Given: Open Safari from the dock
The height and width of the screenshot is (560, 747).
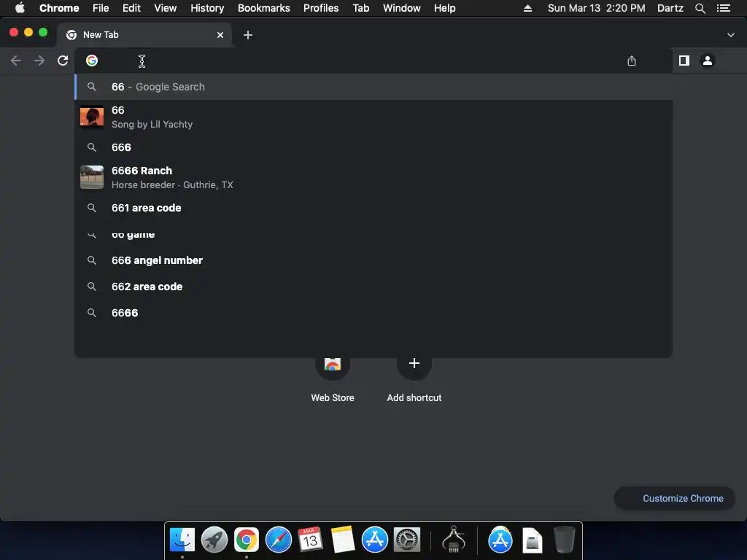Looking at the screenshot, I should [278, 540].
